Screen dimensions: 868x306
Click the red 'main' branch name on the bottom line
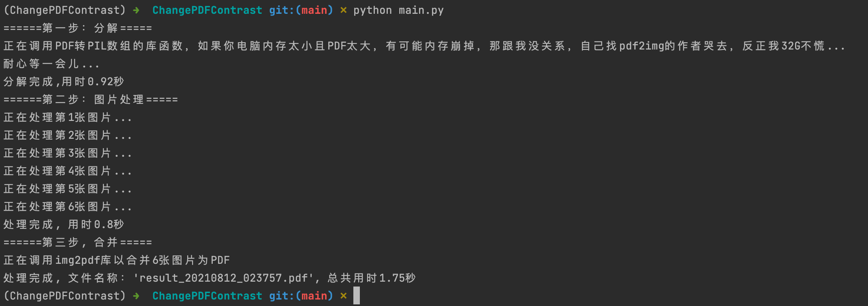pyautogui.click(x=314, y=296)
